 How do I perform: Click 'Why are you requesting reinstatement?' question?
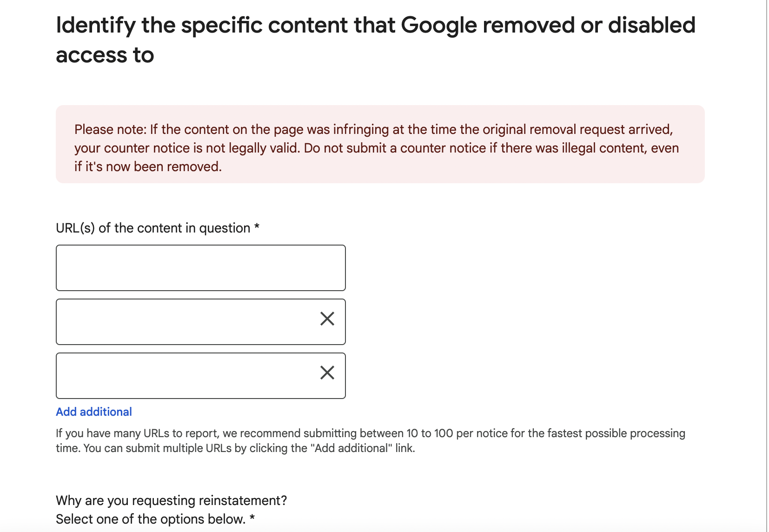point(171,500)
